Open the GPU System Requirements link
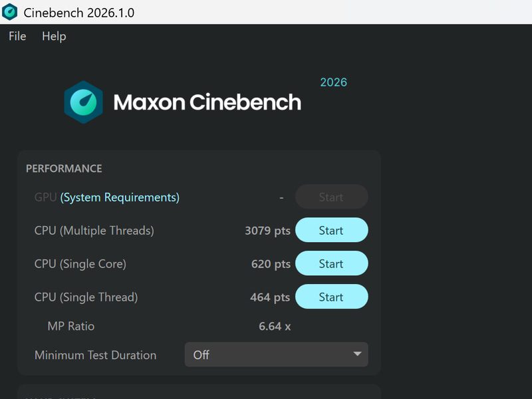Image resolution: width=532 pixels, height=399 pixels. pos(120,197)
